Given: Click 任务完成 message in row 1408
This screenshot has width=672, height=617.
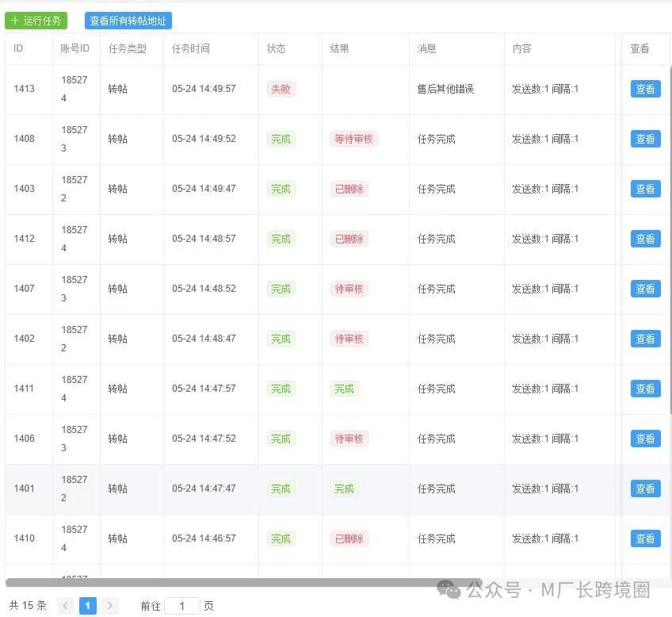Looking at the screenshot, I should [x=437, y=139].
